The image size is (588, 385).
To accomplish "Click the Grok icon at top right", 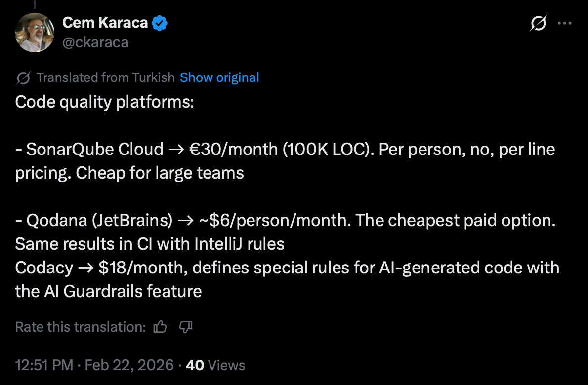I will click(x=538, y=24).
